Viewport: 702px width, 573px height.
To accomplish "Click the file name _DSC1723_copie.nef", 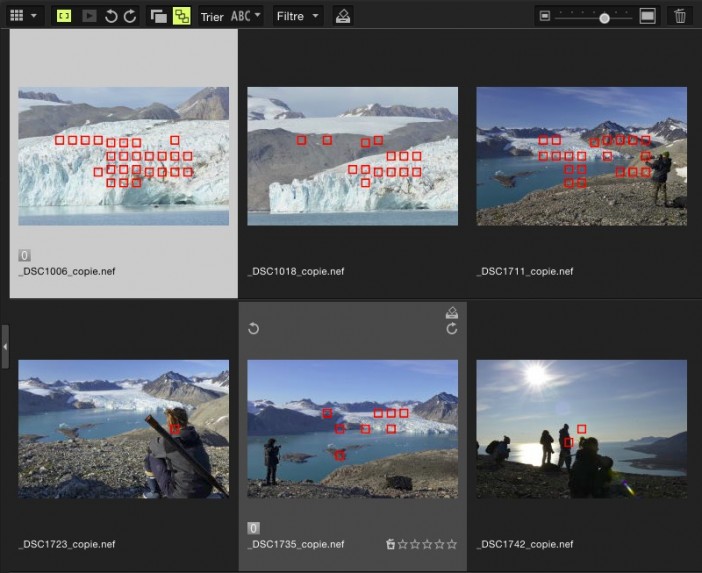I will click(x=67, y=544).
